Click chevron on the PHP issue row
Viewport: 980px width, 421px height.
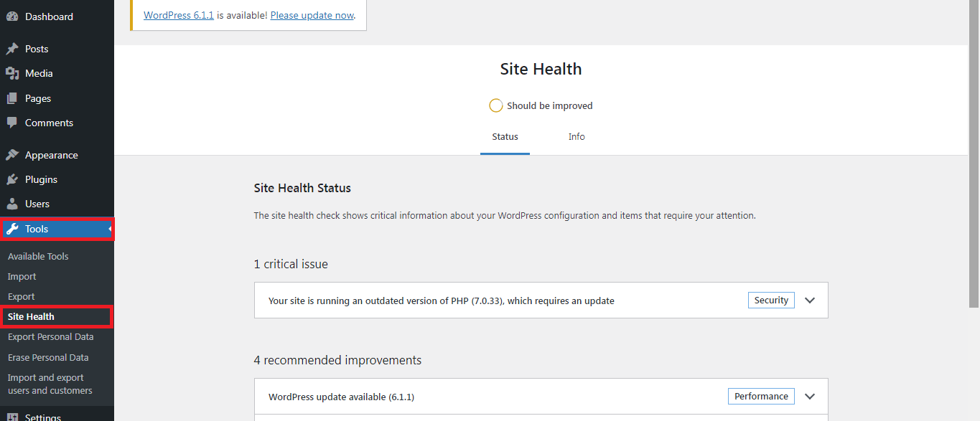(x=810, y=301)
